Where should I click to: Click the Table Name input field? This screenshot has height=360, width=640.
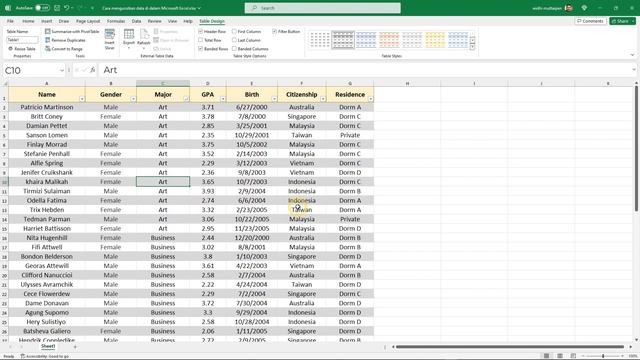(x=22, y=40)
